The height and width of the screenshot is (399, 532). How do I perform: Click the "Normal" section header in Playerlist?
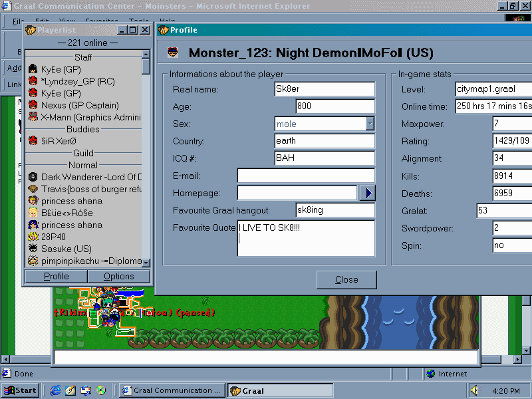(x=83, y=165)
